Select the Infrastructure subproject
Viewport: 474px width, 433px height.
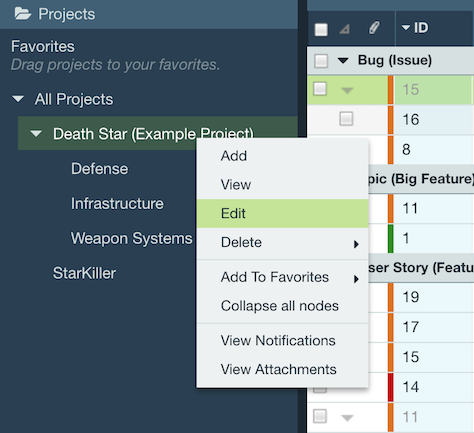pyautogui.click(x=117, y=203)
